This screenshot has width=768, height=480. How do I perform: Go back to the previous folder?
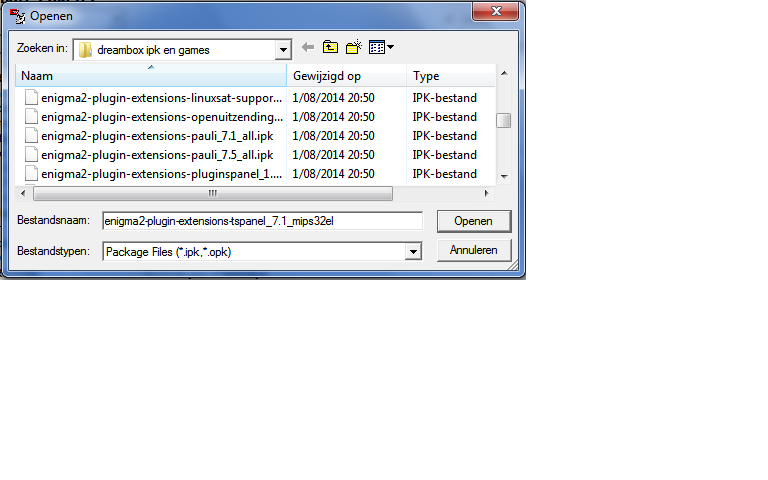(x=308, y=48)
